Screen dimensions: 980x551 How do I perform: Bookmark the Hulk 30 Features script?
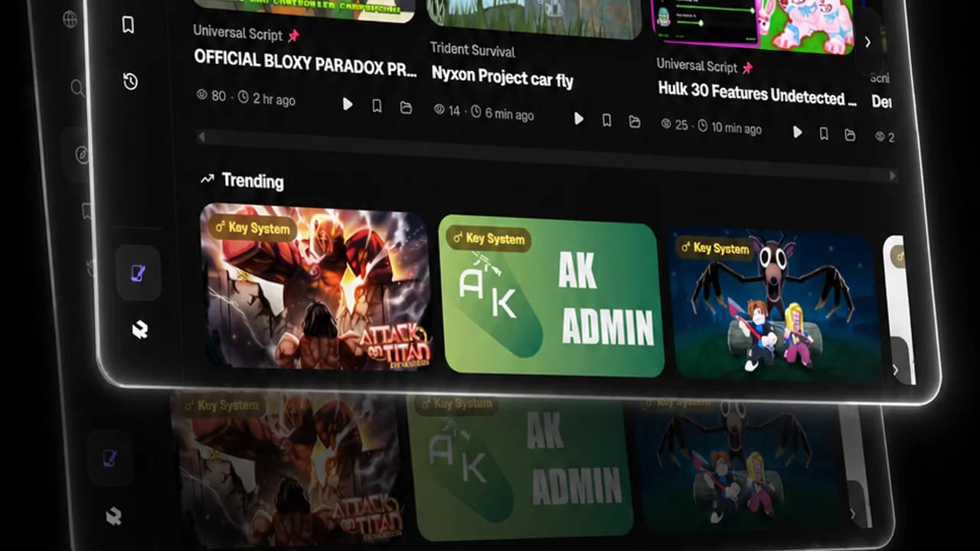824,134
